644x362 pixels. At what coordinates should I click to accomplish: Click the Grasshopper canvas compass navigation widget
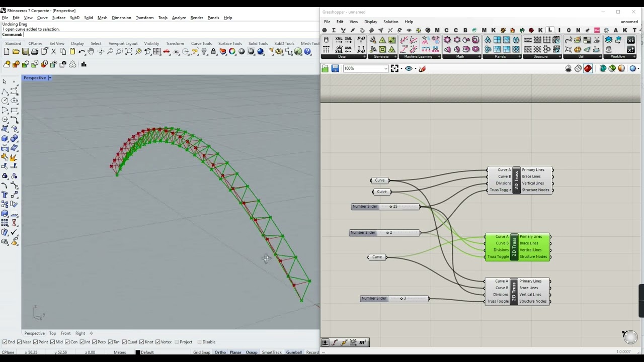630,337
